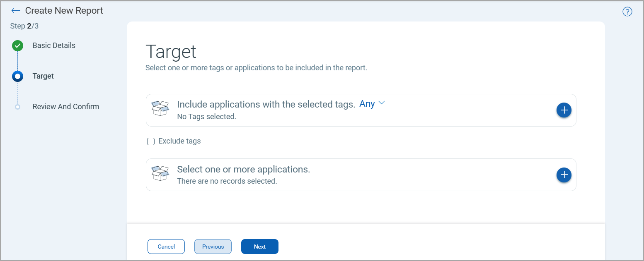This screenshot has height=261, width=644.
Task: Click the Exclude tags label text
Action: (179, 141)
